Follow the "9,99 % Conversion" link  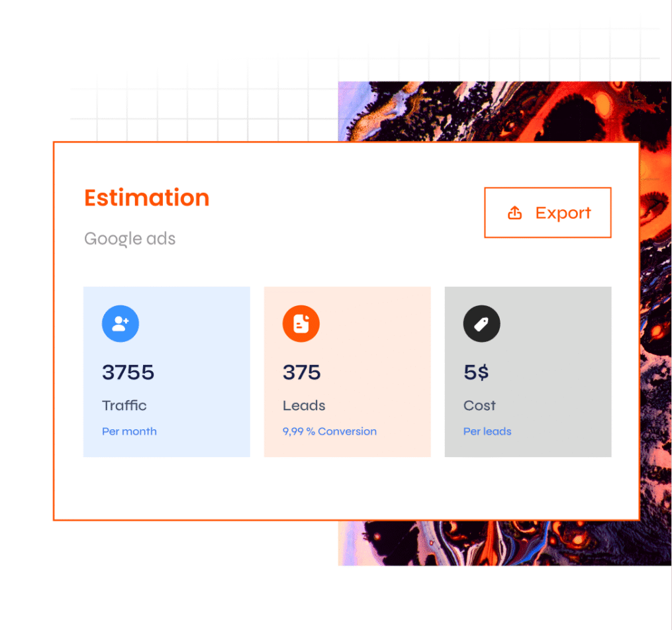pos(330,431)
